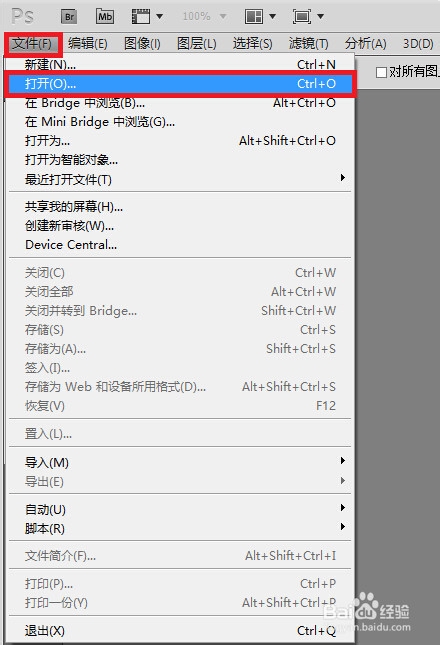Click the Ps application logo
The width and height of the screenshot is (440, 645).
23,16
